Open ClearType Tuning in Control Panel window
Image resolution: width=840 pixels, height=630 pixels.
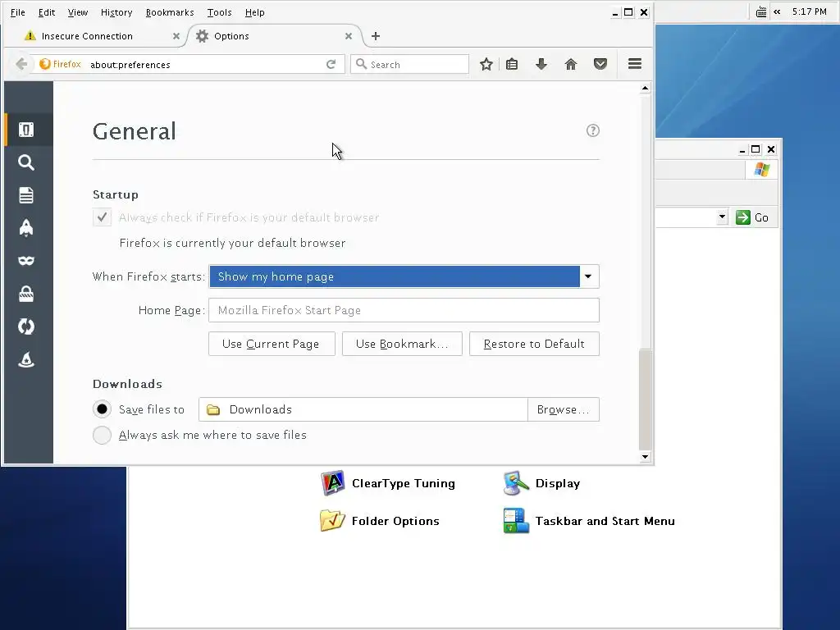click(x=388, y=483)
